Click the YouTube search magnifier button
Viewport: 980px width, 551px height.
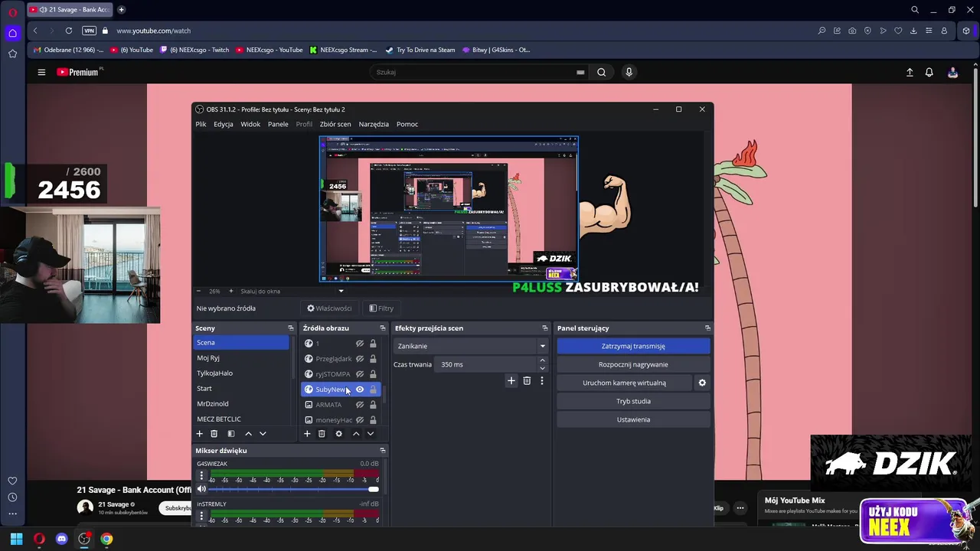point(602,72)
